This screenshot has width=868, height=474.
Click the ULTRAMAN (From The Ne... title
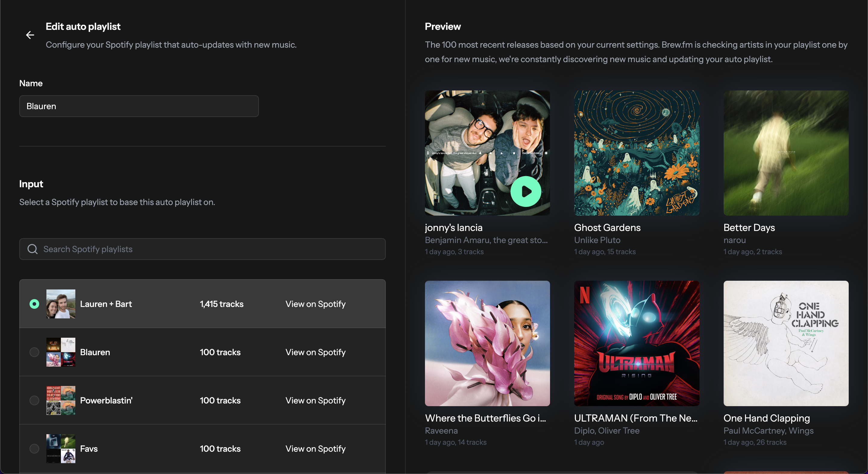point(636,418)
